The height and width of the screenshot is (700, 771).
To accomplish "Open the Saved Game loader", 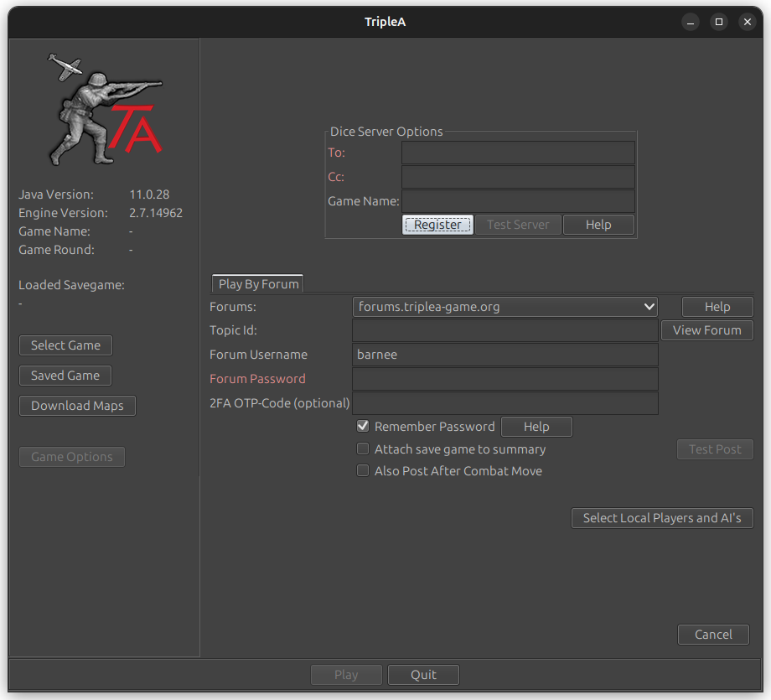I will pyautogui.click(x=65, y=376).
